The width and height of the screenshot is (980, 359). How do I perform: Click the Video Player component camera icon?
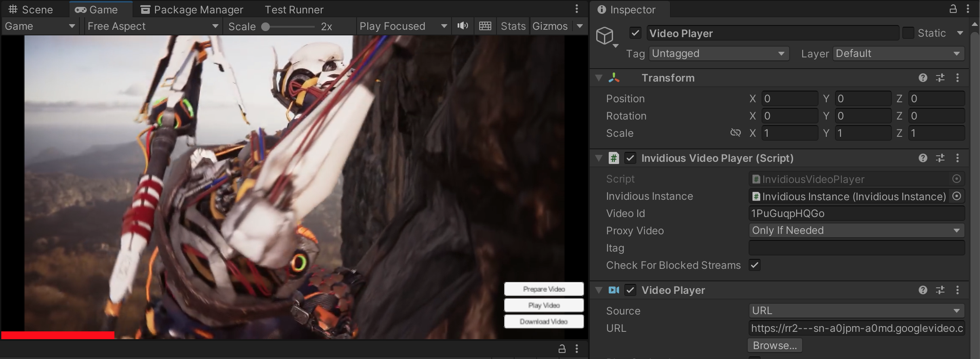[x=614, y=290]
